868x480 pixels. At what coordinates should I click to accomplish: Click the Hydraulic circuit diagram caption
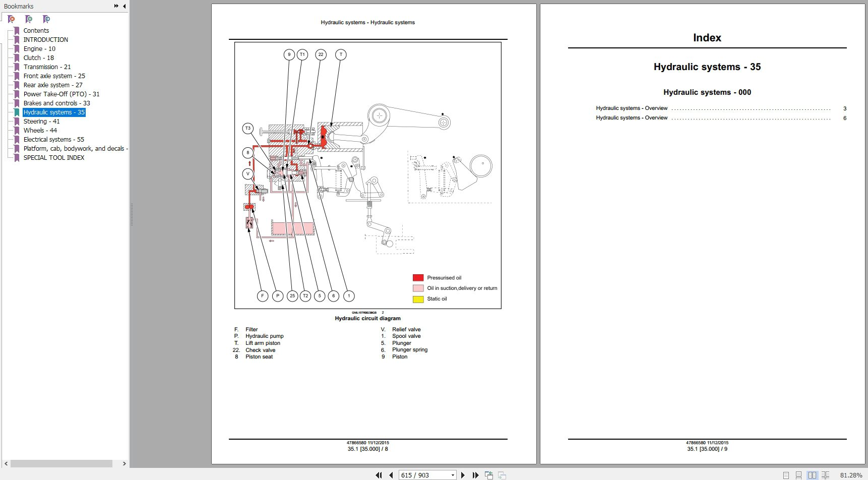point(368,319)
